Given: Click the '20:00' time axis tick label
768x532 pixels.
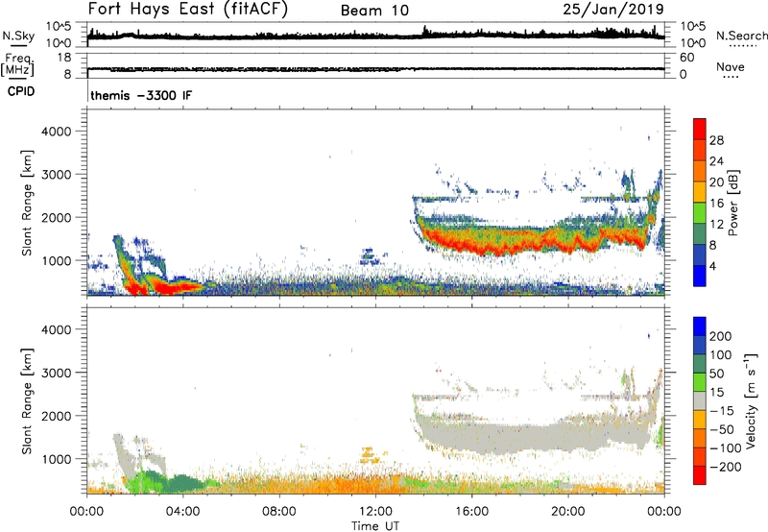Looking at the screenshot, I should [568, 512].
